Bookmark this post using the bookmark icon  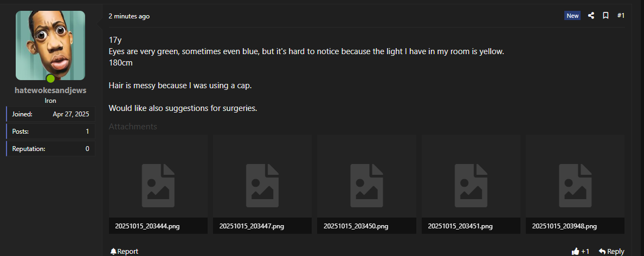pyautogui.click(x=606, y=16)
